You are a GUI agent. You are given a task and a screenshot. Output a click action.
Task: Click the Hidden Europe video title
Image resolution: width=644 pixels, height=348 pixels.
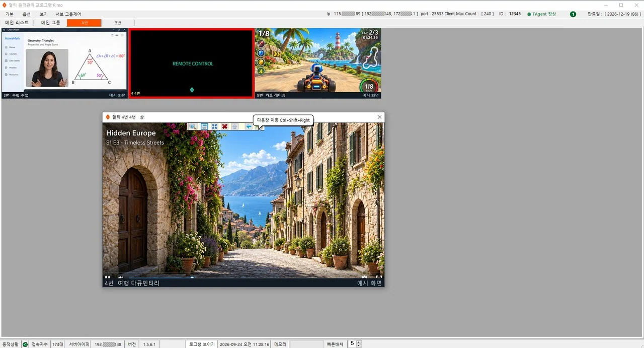131,133
